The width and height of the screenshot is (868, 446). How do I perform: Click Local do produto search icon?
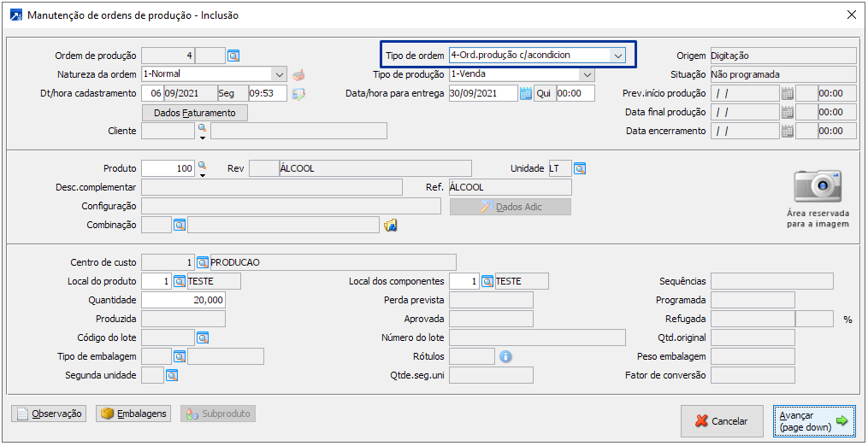tap(180, 281)
